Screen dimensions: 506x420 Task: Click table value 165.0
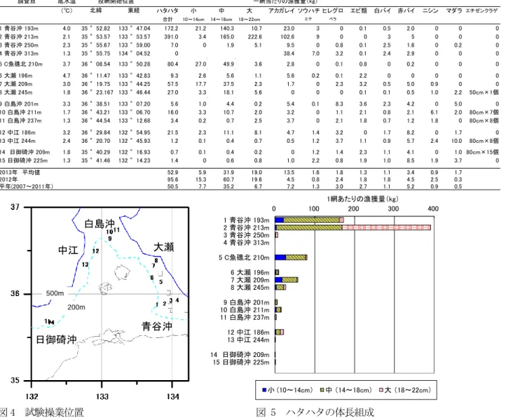coord(227,36)
